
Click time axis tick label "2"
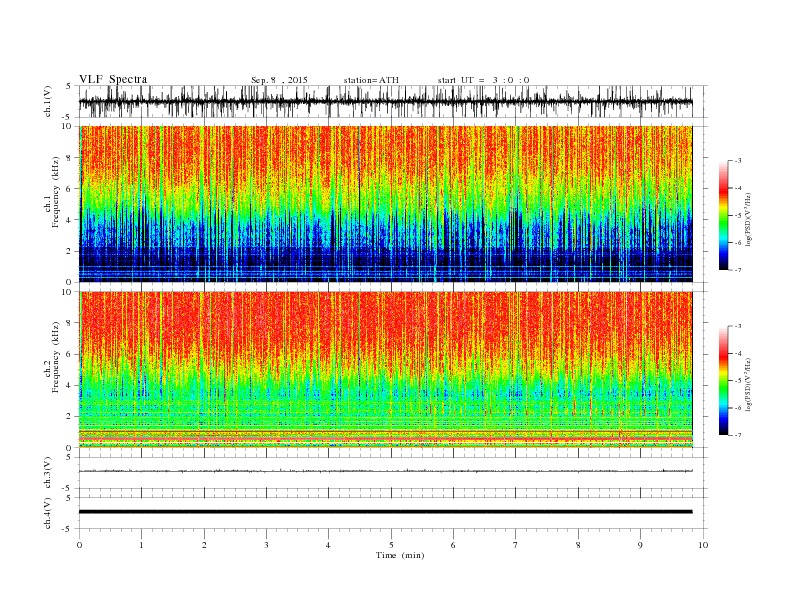click(x=204, y=545)
